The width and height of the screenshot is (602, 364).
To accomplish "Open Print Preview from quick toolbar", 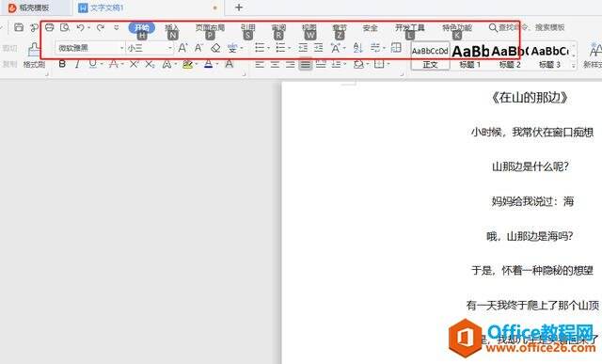I will (x=65, y=27).
